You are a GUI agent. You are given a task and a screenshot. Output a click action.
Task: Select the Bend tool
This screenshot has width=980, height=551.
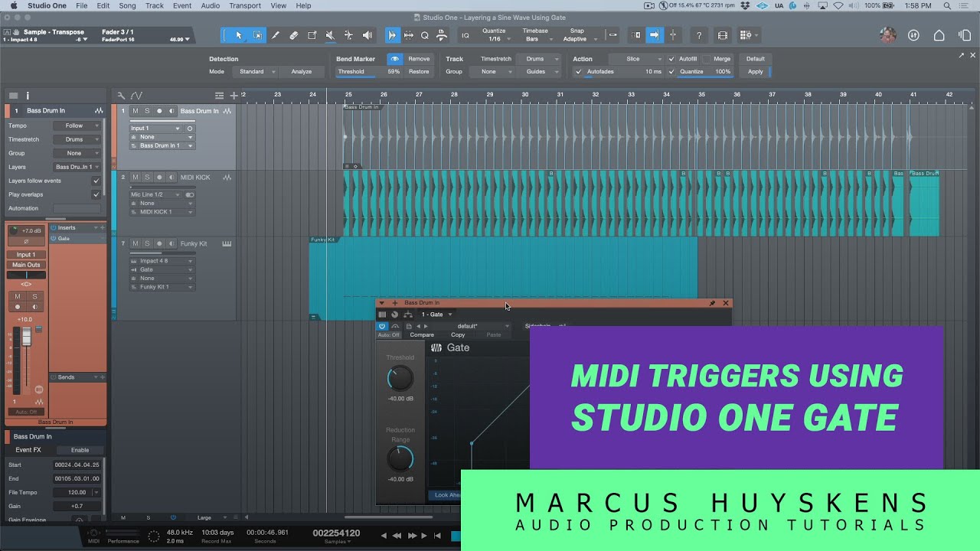(348, 35)
